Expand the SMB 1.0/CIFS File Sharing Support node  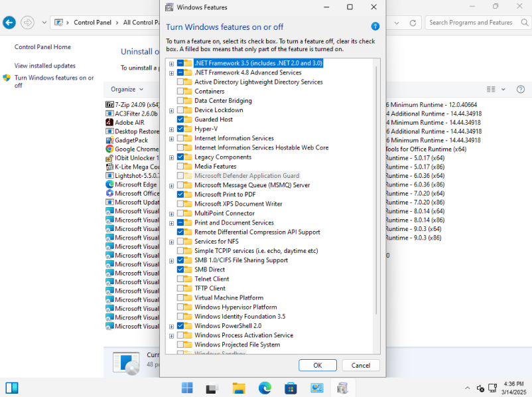(x=171, y=261)
